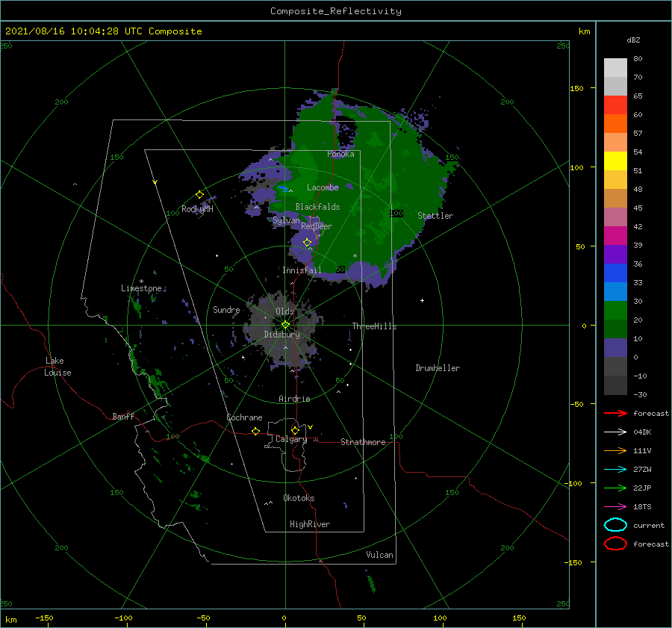Image resolution: width=672 pixels, height=628 pixels.
Task: Click the yellow diamond marker above Calgary label
Action: [295, 430]
